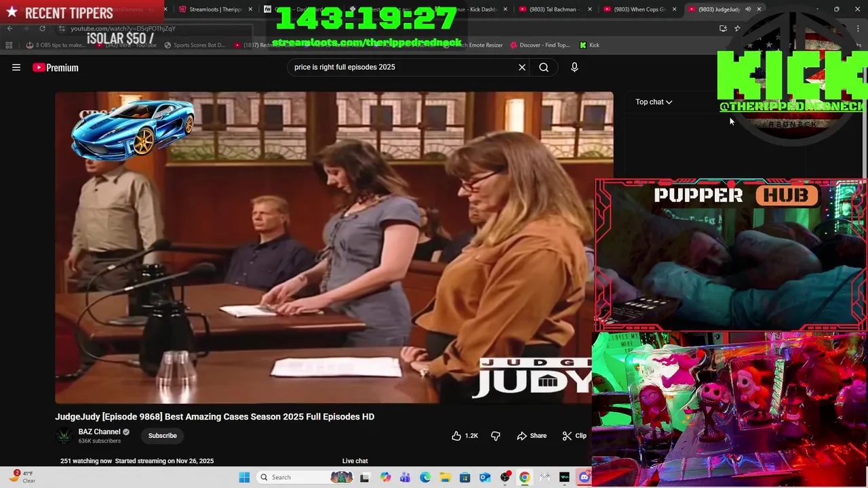Screen dimensions: 868x488
Task: Bookmark this page with the star
Action: [x=737, y=28]
